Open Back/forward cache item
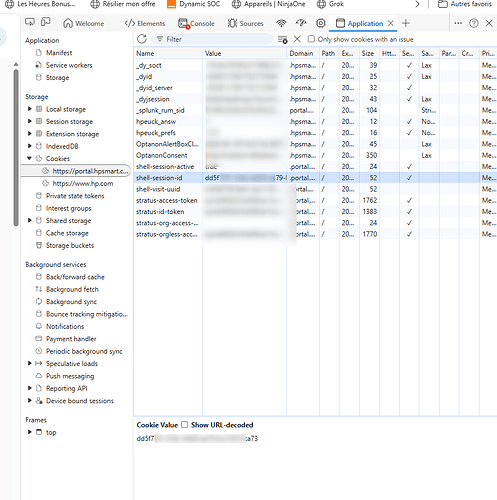Image resolution: width=497 pixels, height=500 pixels. click(75, 277)
